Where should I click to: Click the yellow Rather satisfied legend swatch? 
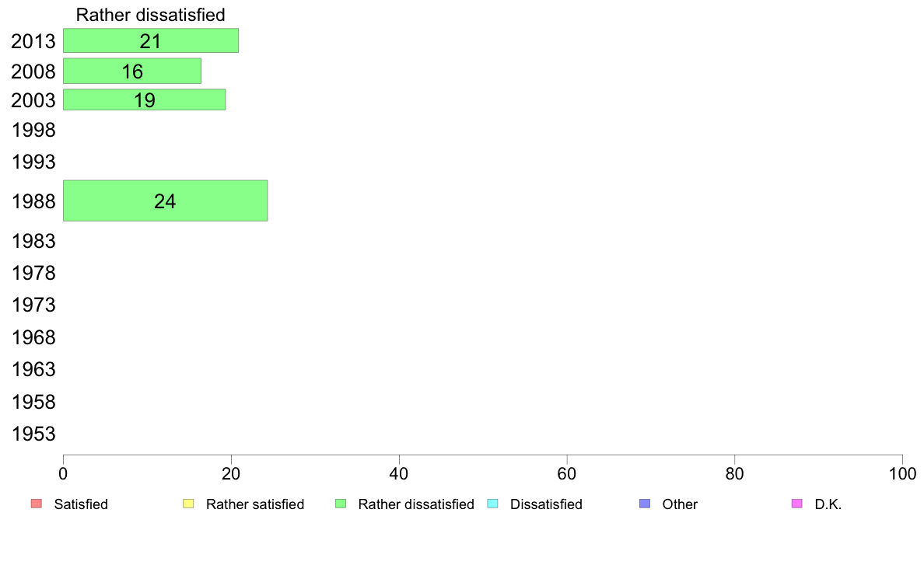(188, 504)
